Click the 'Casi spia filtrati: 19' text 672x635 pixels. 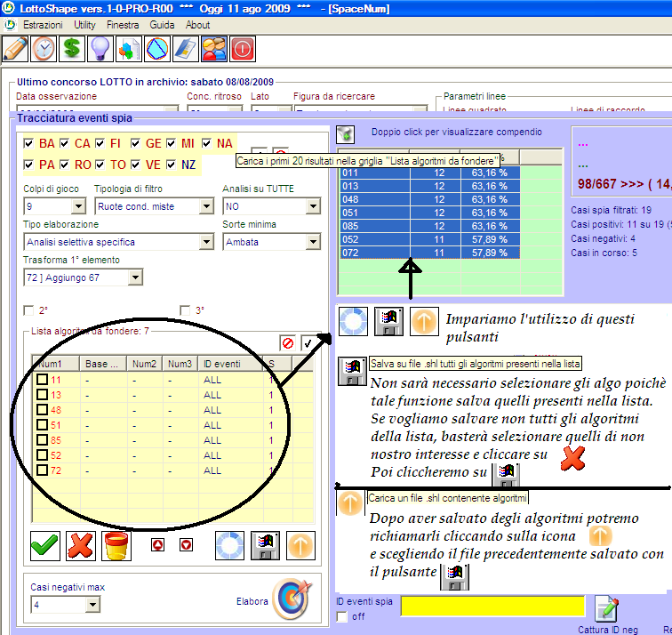[x=612, y=210]
